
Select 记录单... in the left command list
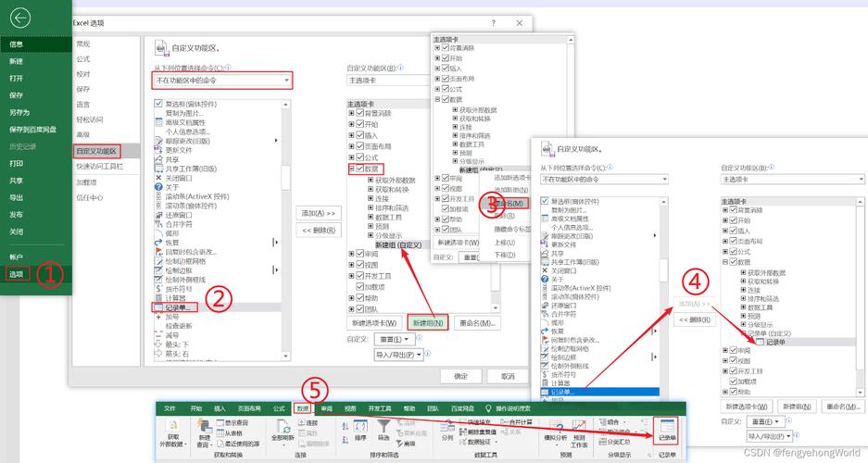point(181,307)
